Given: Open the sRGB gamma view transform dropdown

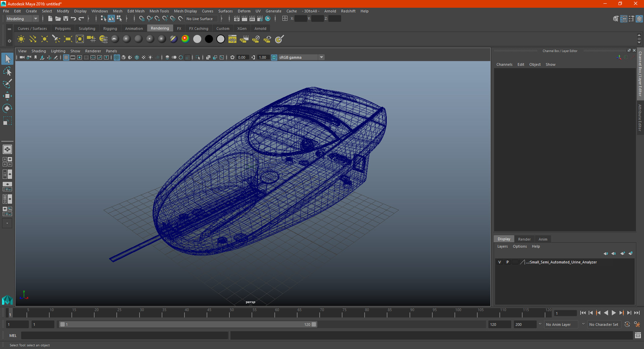Looking at the screenshot, I should pyautogui.click(x=301, y=57).
